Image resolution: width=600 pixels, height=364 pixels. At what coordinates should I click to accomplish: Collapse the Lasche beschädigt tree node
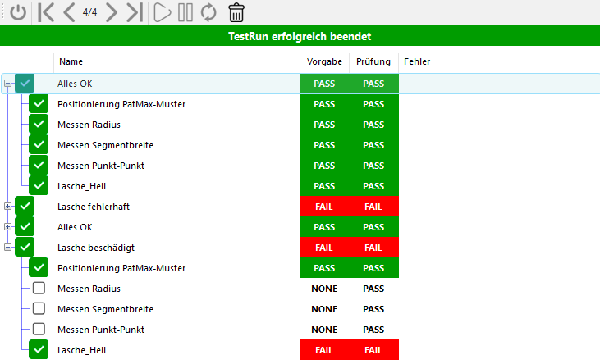pyautogui.click(x=8, y=247)
